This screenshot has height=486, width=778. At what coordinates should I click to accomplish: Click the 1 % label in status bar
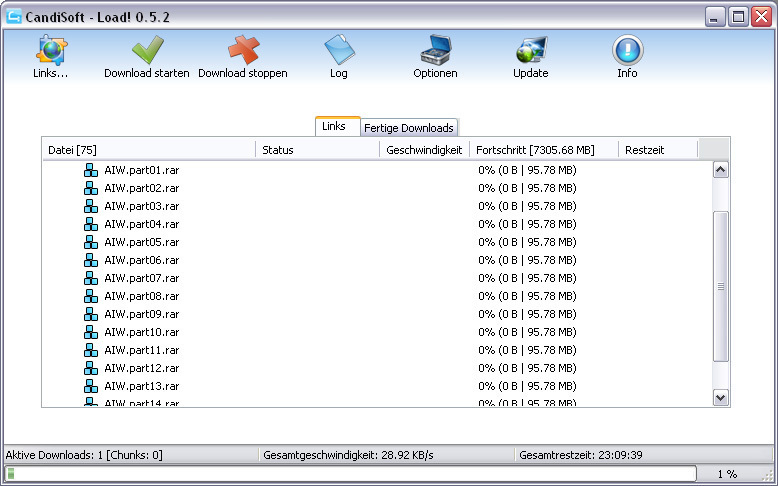coord(727,474)
